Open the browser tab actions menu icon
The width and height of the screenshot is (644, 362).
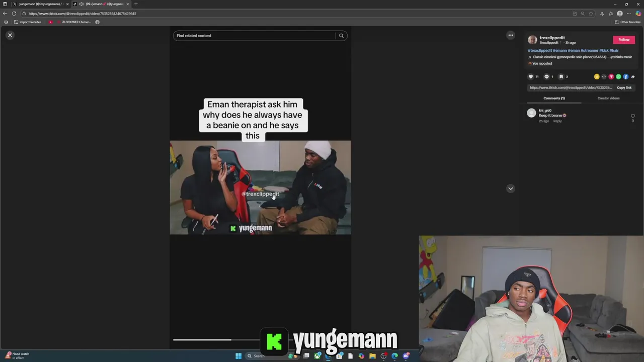click(x=5, y=4)
